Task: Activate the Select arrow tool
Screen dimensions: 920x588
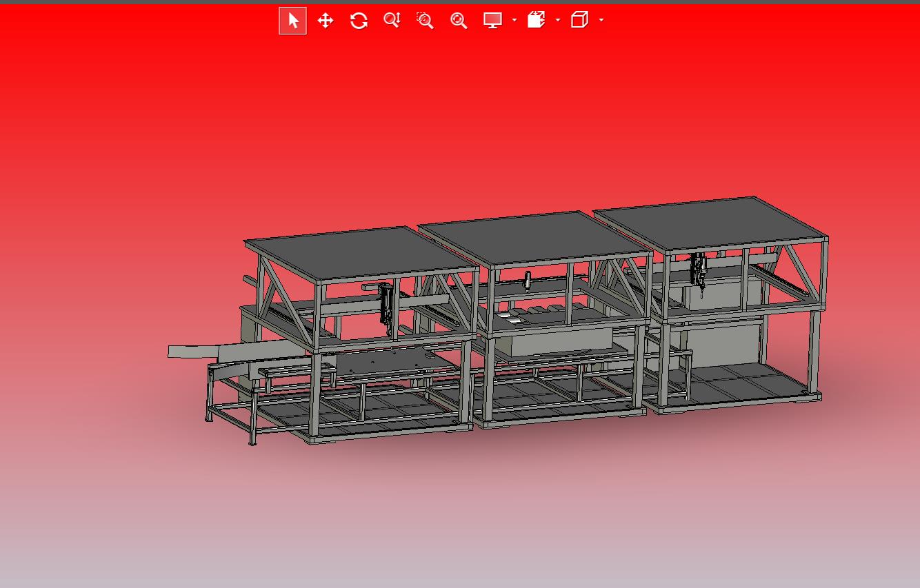Action: [x=293, y=21]
